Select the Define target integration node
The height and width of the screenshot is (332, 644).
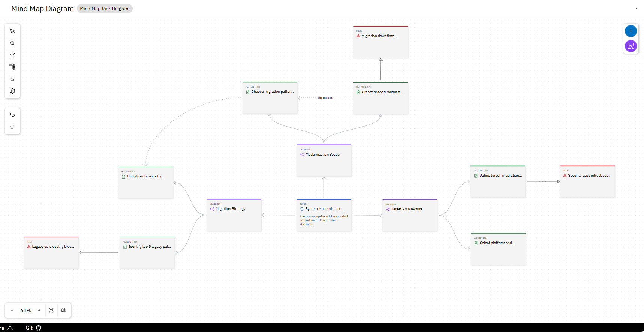point(498,182)
